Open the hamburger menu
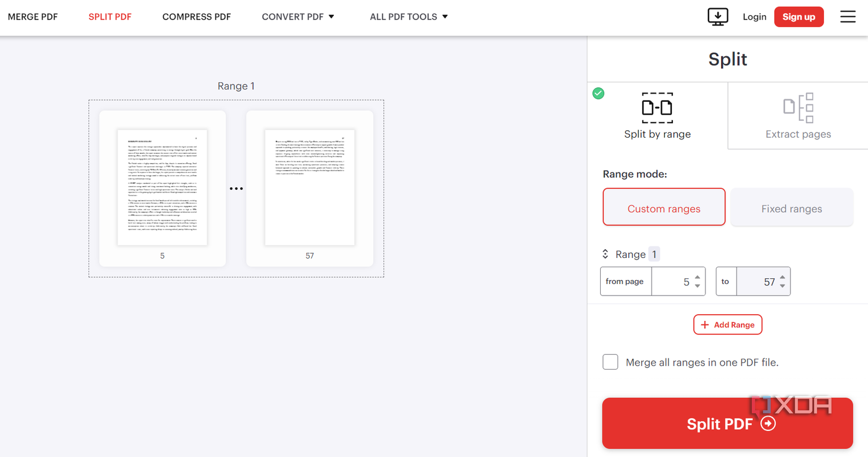Image resolution: width=868 pixels, height=457 pixels. 848,17
